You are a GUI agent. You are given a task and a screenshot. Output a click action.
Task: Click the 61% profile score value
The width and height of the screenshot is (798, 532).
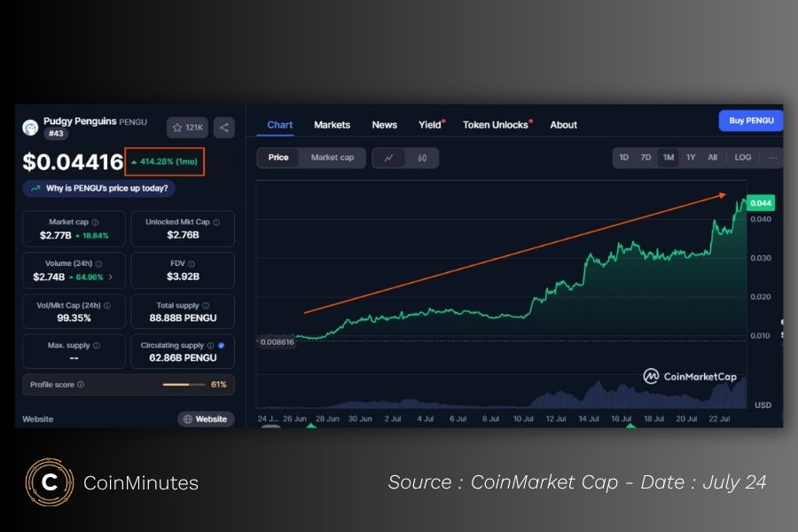[x=218, y=384]
